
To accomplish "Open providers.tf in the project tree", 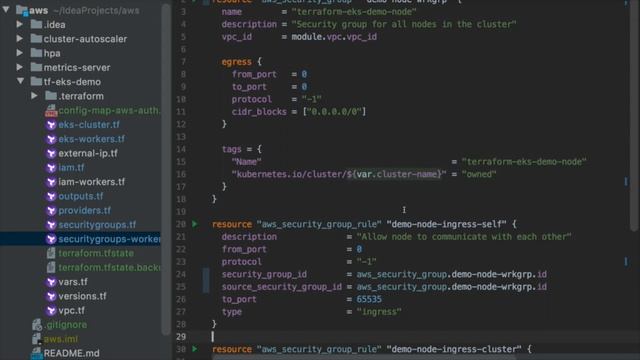I will click(84, 211).
